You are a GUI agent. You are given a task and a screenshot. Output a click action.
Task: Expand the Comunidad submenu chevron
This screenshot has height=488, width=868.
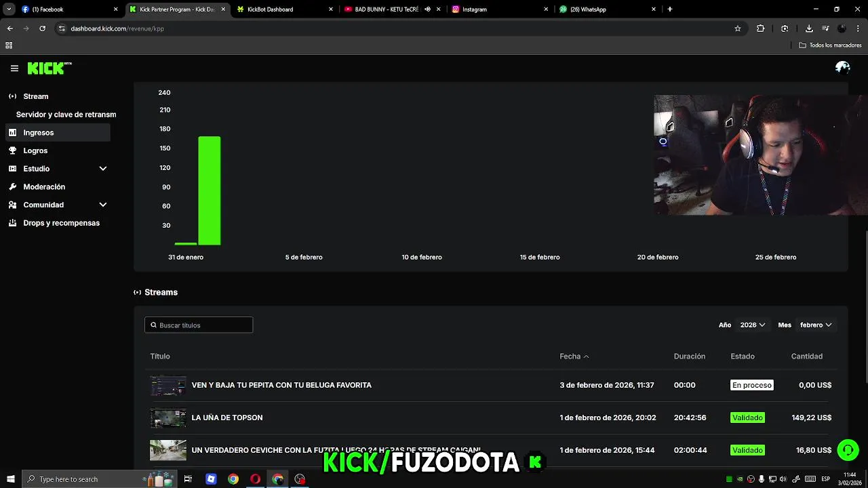[103, 205]
